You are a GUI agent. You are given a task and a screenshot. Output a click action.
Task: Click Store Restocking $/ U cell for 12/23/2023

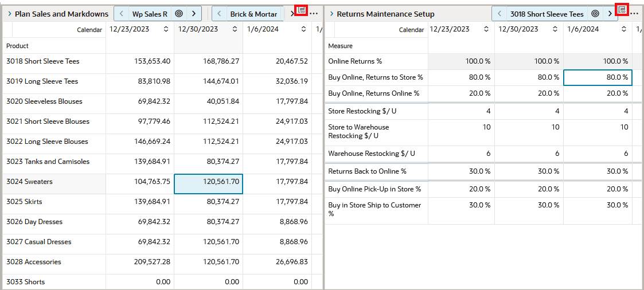[x=461, y=111]
